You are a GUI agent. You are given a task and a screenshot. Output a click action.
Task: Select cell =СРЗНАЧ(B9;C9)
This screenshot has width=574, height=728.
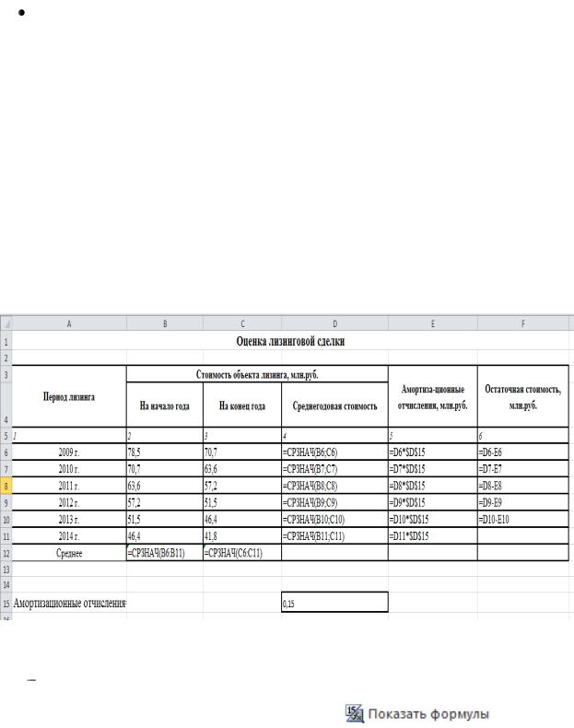[334, 502]
